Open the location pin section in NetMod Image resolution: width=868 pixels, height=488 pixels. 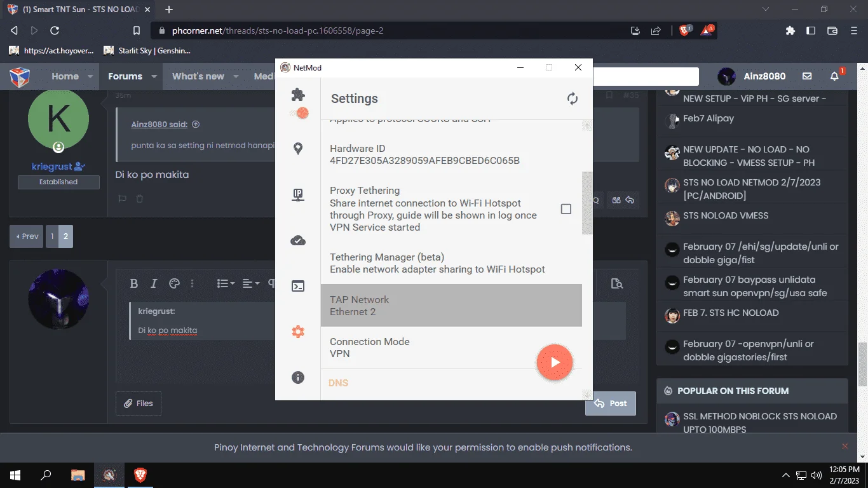click(298, 149)
